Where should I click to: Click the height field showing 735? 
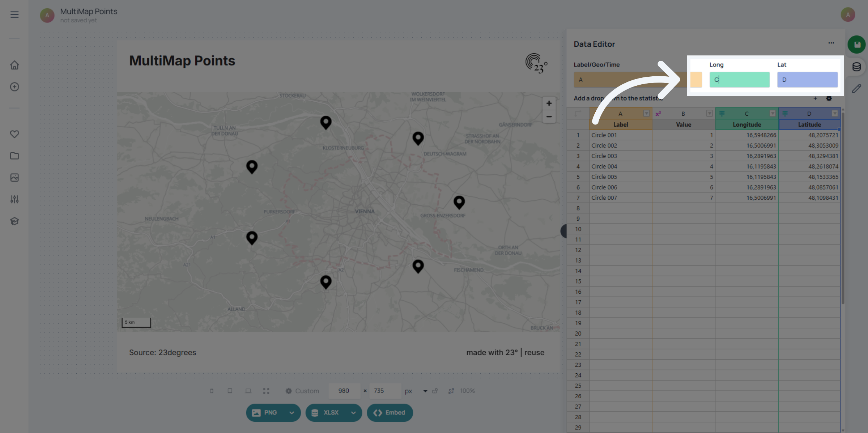(385, 391)
